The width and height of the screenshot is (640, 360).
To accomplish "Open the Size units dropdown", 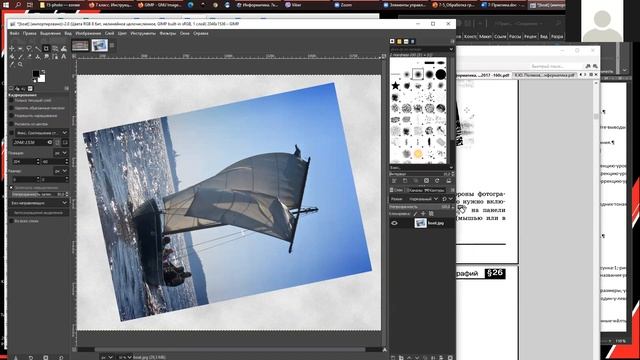I will 61,171.
